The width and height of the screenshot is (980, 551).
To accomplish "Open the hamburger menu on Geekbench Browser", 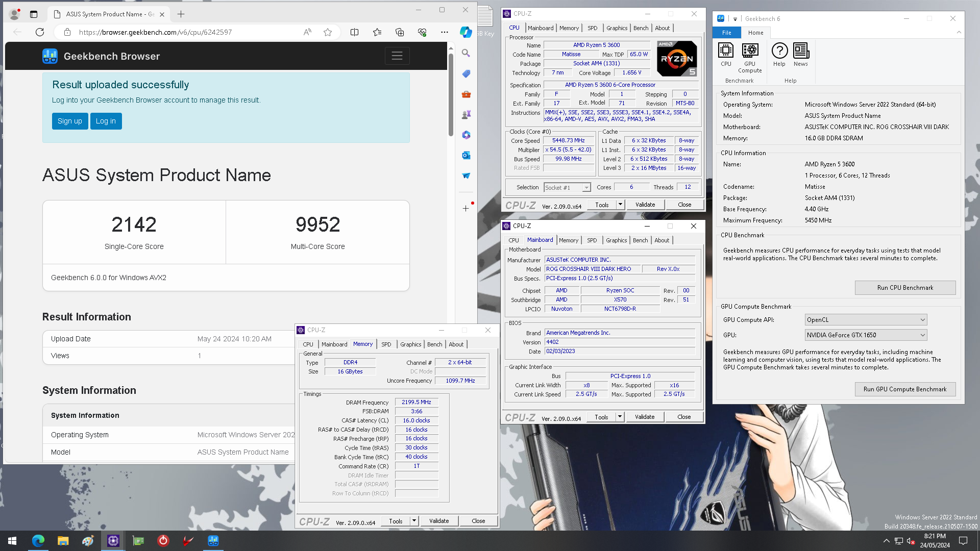I will pyautogui.click(x=397, y=56).
